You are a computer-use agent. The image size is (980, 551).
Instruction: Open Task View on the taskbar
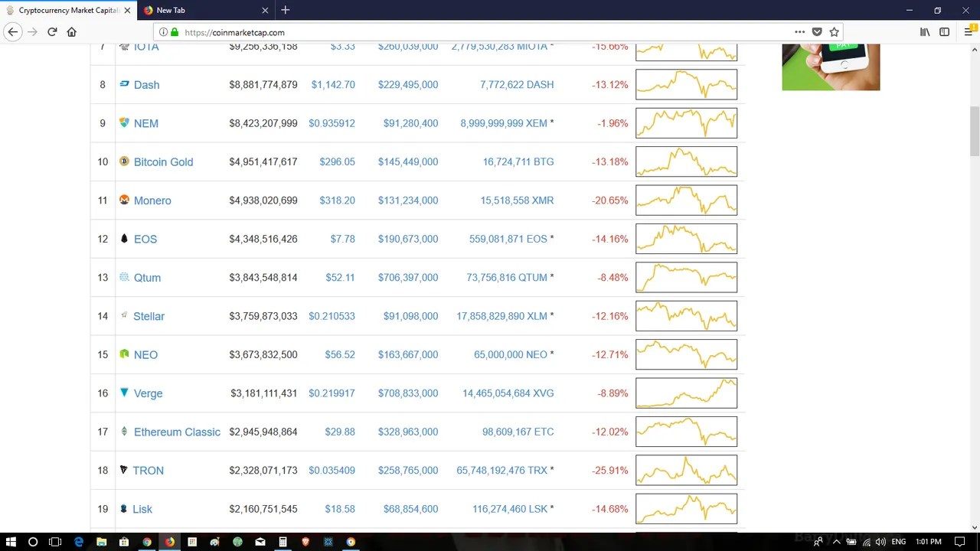coord(55,542)
